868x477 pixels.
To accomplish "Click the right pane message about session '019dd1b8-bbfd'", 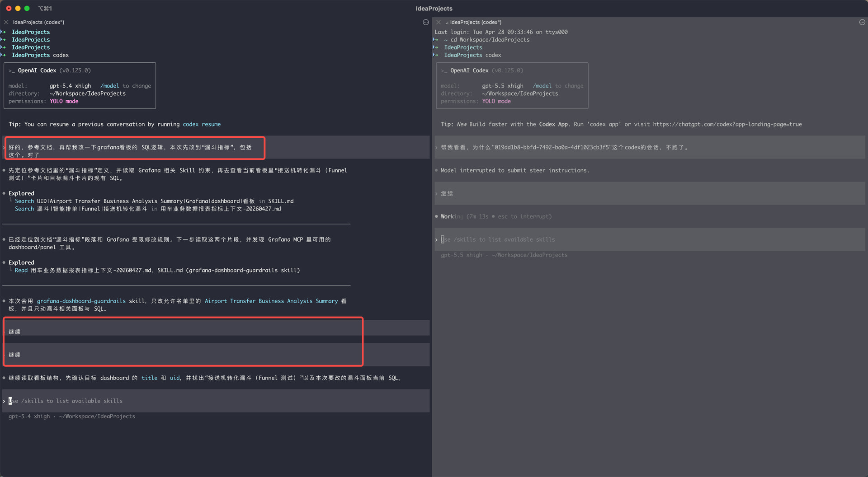I will [x=564, y=148].
